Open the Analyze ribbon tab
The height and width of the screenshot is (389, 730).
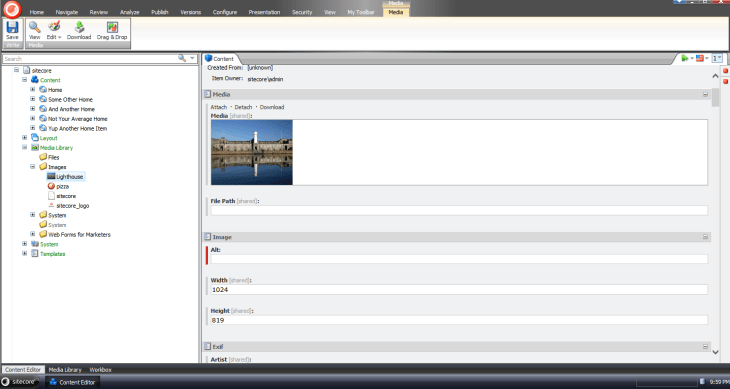click(129, 12)
